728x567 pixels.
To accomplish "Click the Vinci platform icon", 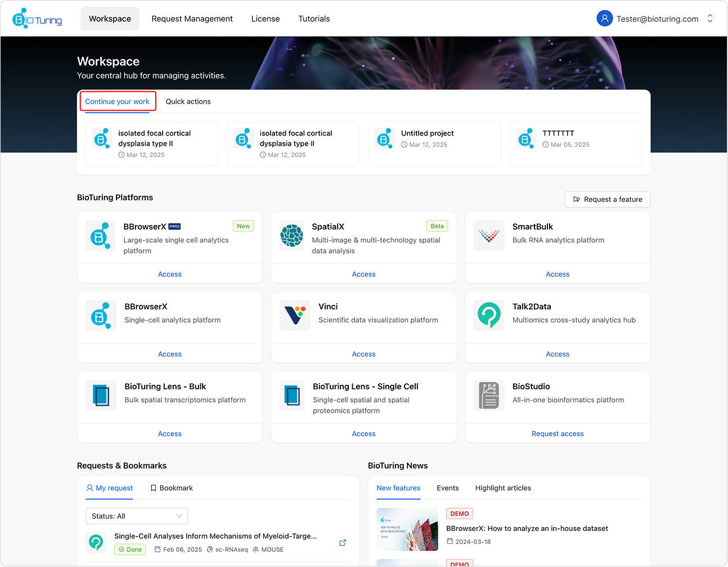I will (295, 316).
